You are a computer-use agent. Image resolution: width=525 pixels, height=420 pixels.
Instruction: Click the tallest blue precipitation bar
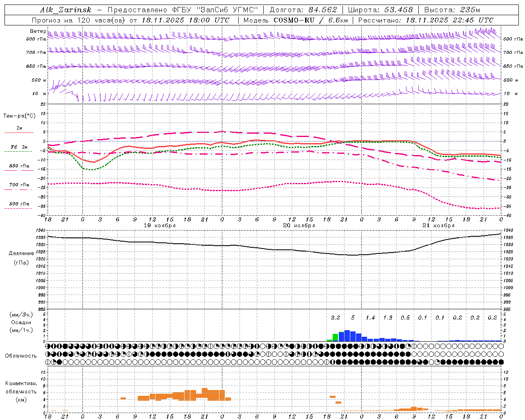coord(347,336)
